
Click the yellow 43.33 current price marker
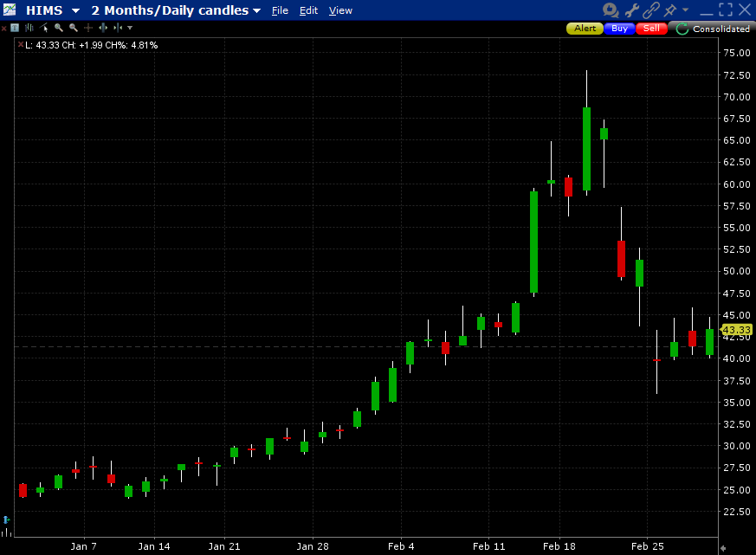[x=736, y=330]
